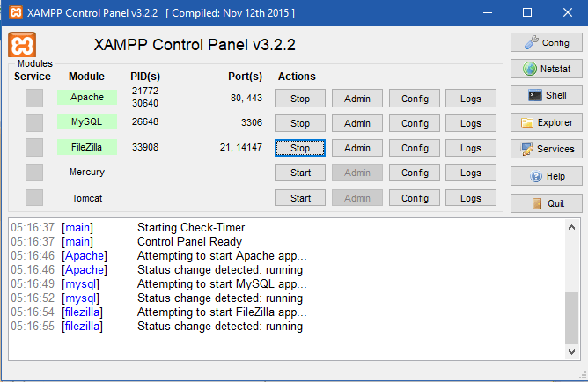Viewport: 588px width, 382px height.
Task: Open the Config button with wrench icon
Action: [x=546, y=42]
